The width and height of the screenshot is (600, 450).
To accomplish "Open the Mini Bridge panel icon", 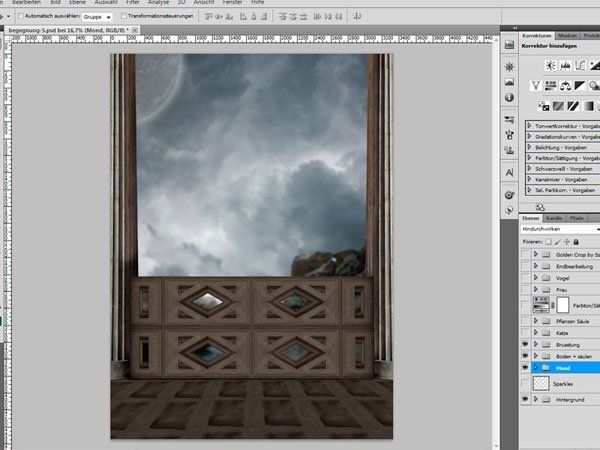I will click(x=509, y=45).
